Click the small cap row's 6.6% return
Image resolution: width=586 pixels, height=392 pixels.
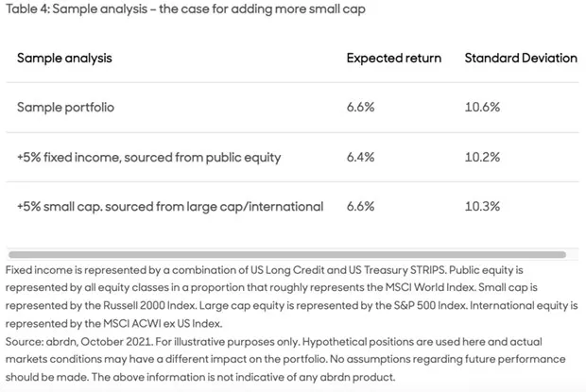pyautogui.click(x=361, y=206)
